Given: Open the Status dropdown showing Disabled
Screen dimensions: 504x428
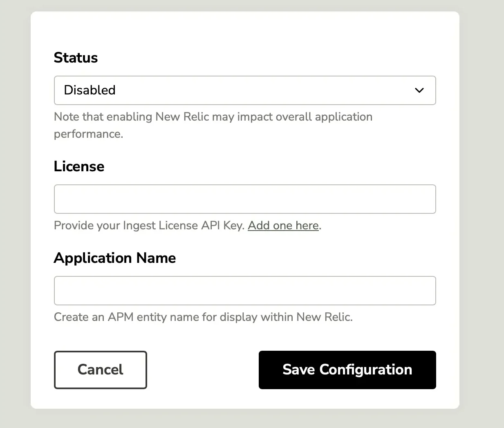Looking at the screenshot, I should click(x=245, y=90).
